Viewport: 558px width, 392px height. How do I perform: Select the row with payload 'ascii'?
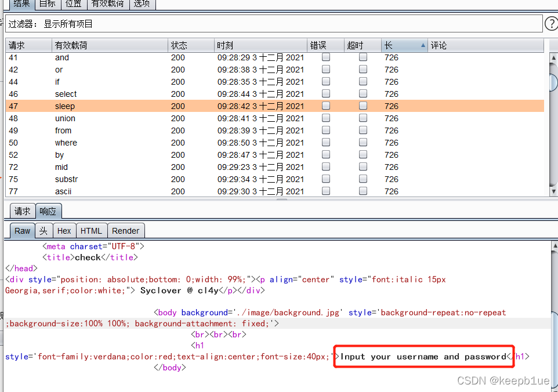[x=275, y=191]
